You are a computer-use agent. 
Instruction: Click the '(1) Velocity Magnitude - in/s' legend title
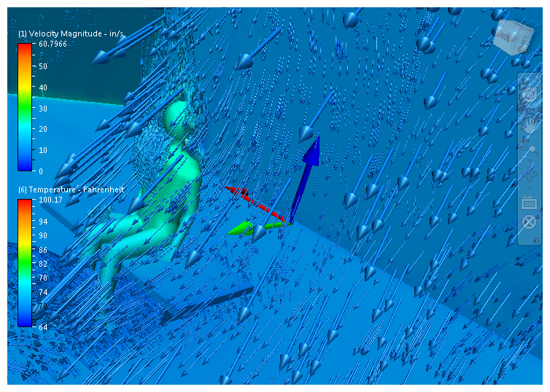coord(71,34)
